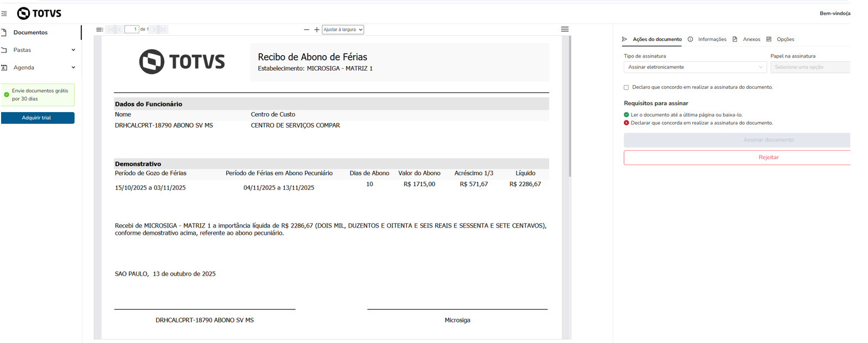Screen dimensions: 868x343
Task: Click the Requisitos para assinar heading
Action: [656, 103]
